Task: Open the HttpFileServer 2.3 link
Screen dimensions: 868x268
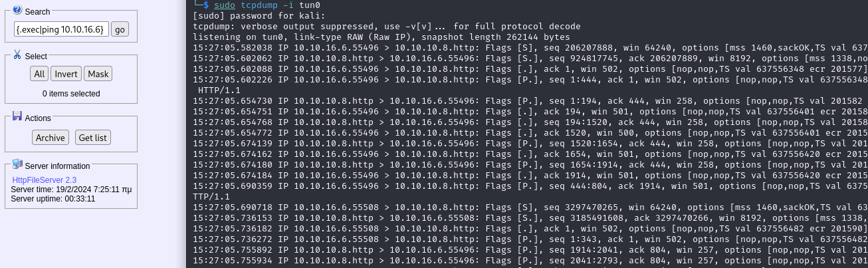Action: (x=45, y=180)
